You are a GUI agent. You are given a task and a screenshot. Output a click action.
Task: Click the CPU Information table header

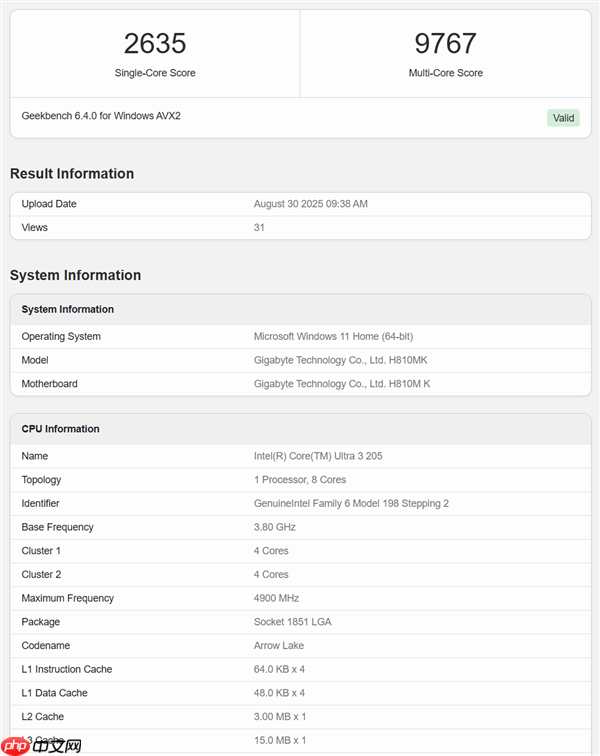click(61, 429)
